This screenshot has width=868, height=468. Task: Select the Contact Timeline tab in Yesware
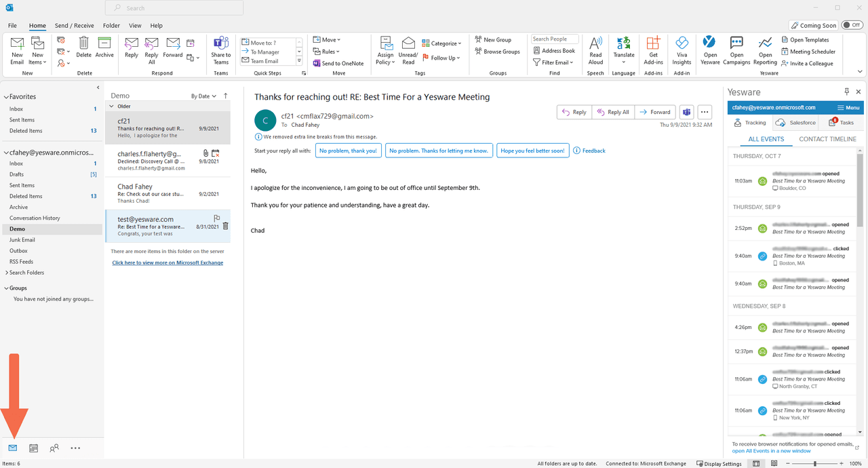(827, 139)
